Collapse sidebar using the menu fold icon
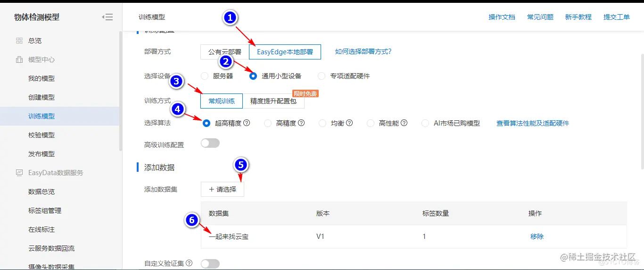The height and width of the screenshot is (270, 644). pos(107,17)
